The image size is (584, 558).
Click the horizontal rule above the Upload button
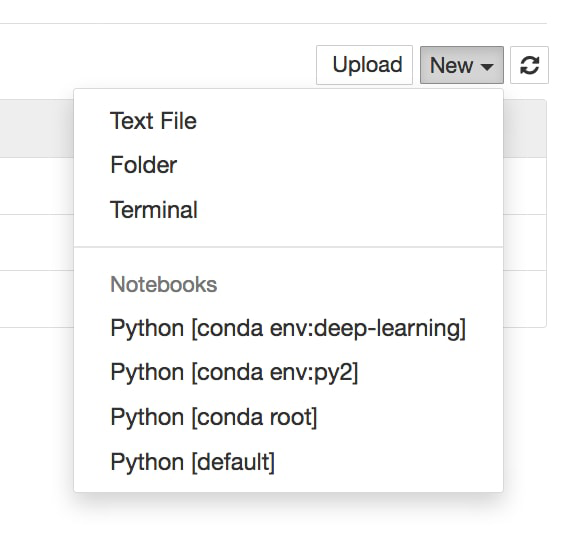coord(273,23)
